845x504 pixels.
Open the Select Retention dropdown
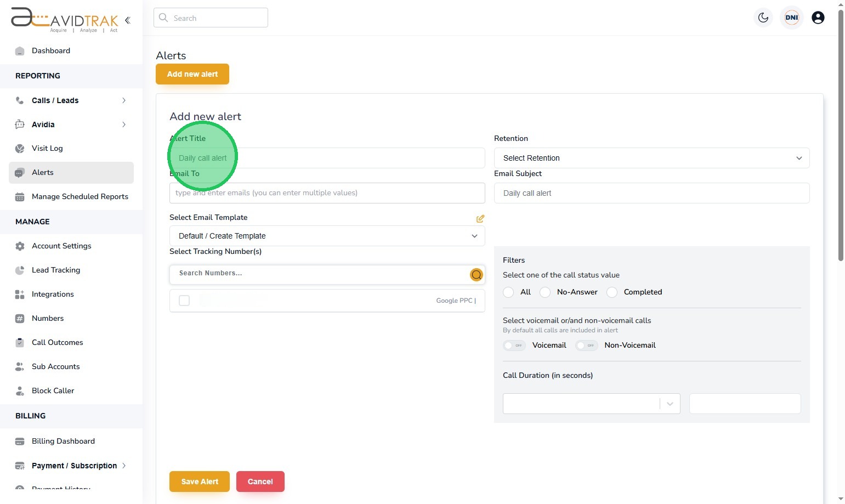651,158
